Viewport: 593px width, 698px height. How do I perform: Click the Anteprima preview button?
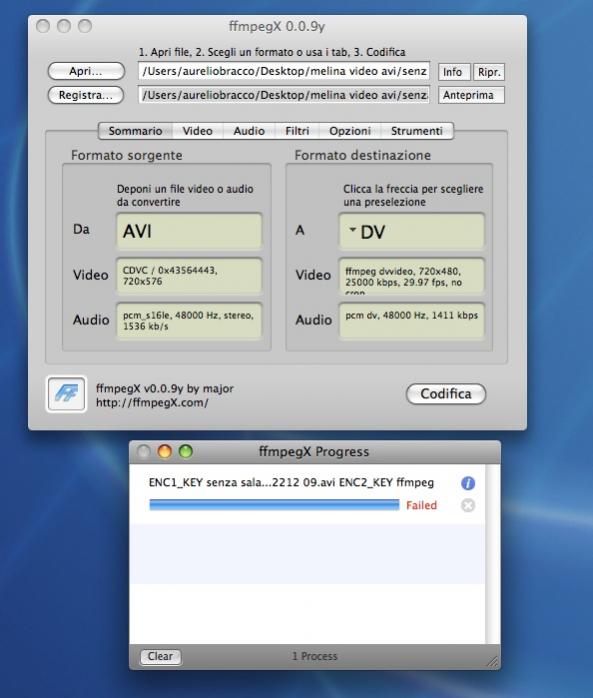pyautogui.click(x=471, y=95)
